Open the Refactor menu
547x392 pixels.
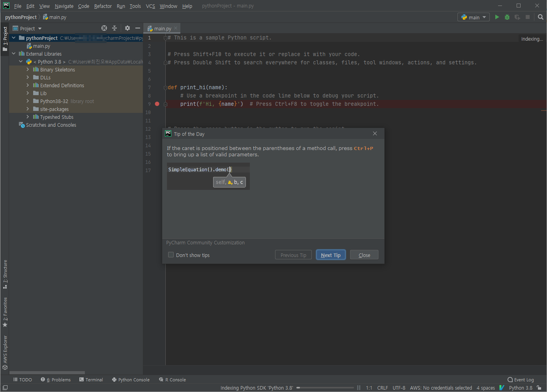103,6
